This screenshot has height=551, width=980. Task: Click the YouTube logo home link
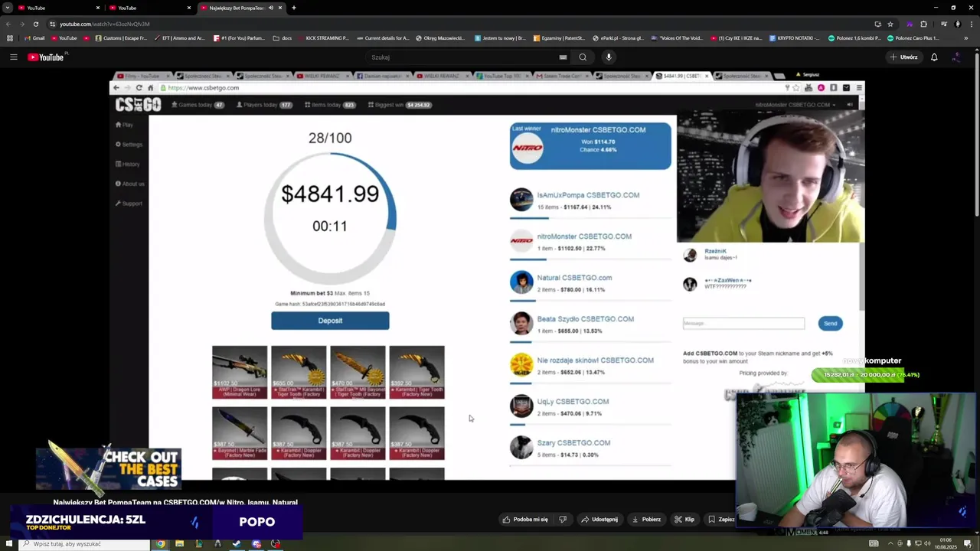point(47,57)
